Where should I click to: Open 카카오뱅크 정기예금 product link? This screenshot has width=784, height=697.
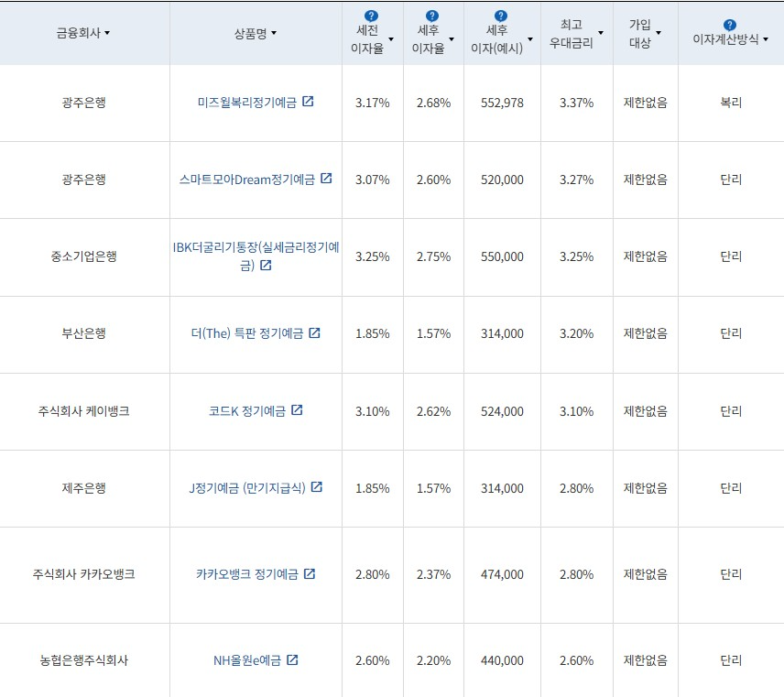[247, 574]
